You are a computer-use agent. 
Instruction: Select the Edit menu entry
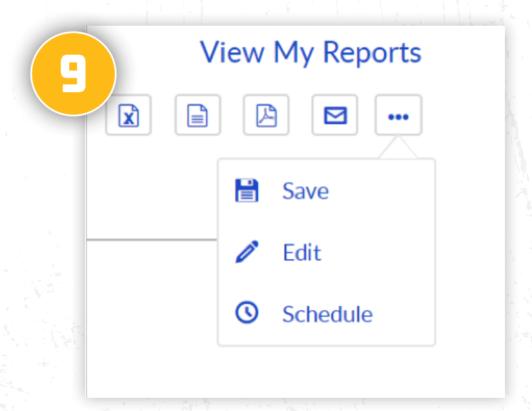coord(301,252)
